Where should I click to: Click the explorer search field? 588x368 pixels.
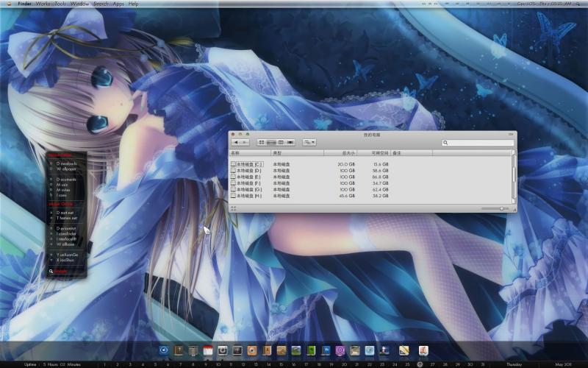pyautogui.click(x=478, y=143)
